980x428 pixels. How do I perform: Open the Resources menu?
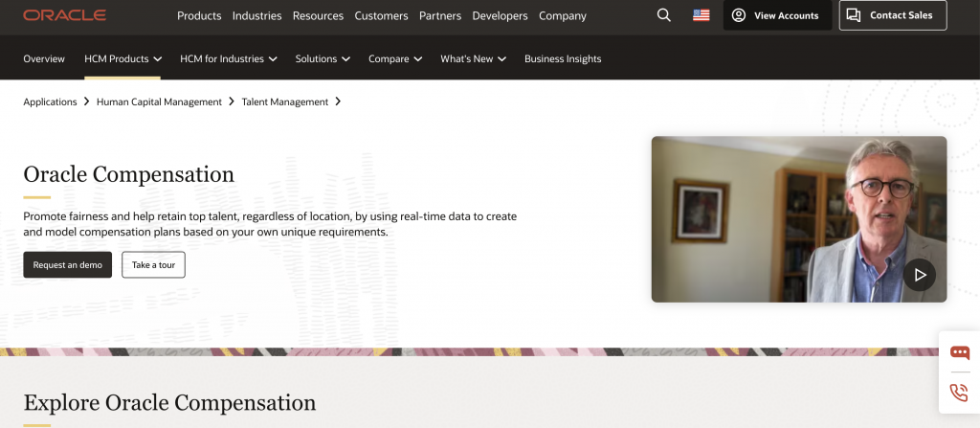318,16
